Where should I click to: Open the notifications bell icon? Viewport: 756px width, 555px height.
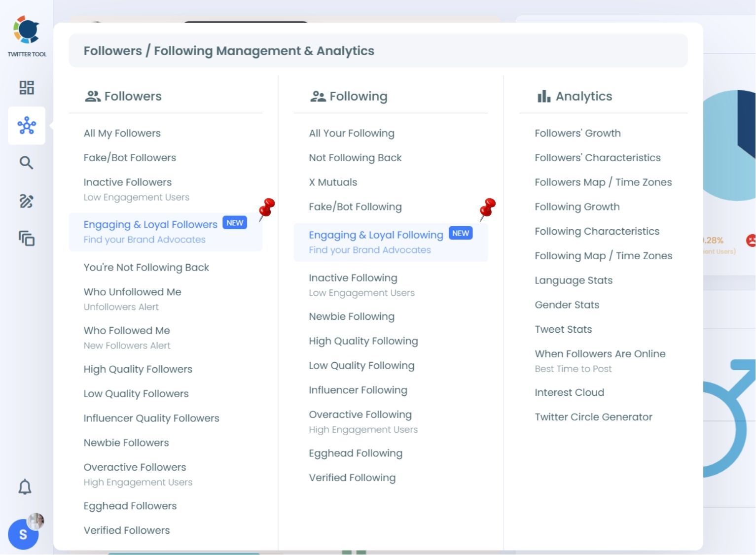(x=25, y=487)
